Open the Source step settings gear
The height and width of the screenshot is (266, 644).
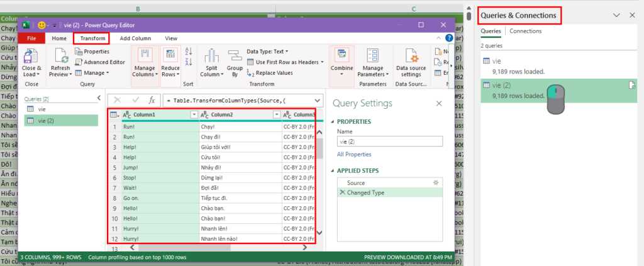[x=435, y=182]
